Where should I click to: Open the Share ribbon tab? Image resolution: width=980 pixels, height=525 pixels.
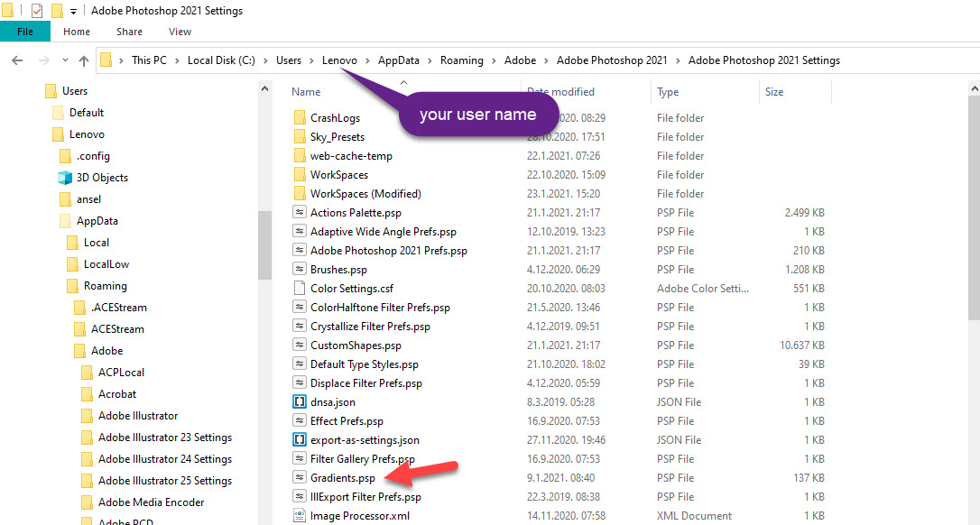coord(129,32)
